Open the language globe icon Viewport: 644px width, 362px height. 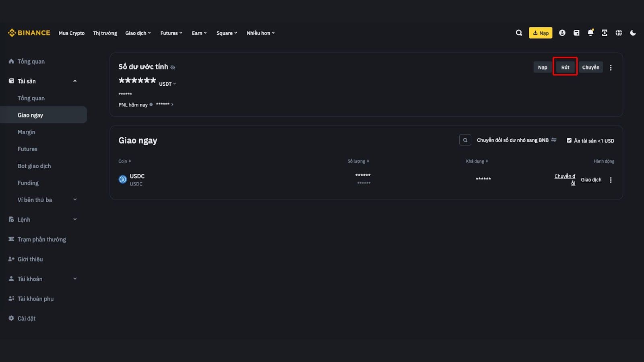(619, 33)
